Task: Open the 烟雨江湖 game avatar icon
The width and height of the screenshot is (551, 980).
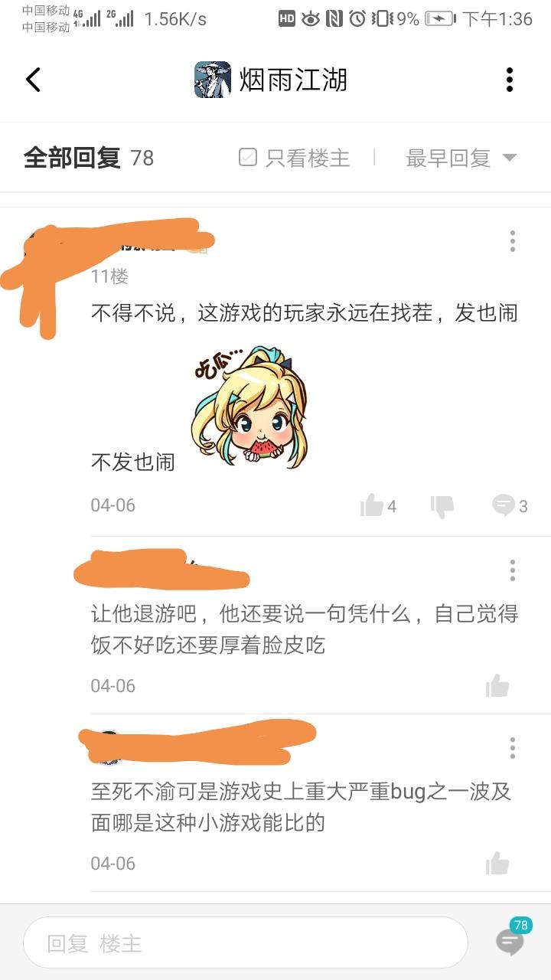Action: [x=213, y=80]
